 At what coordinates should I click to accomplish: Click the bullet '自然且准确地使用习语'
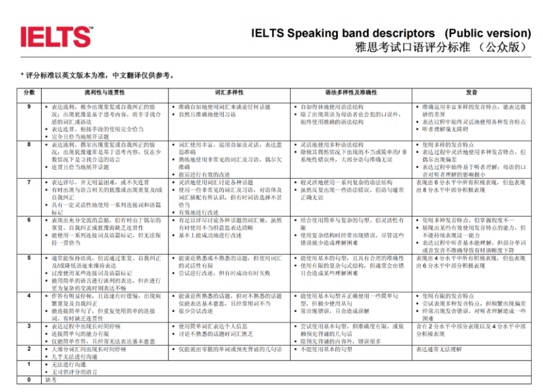pyautogui.click(x=207, y=115)
